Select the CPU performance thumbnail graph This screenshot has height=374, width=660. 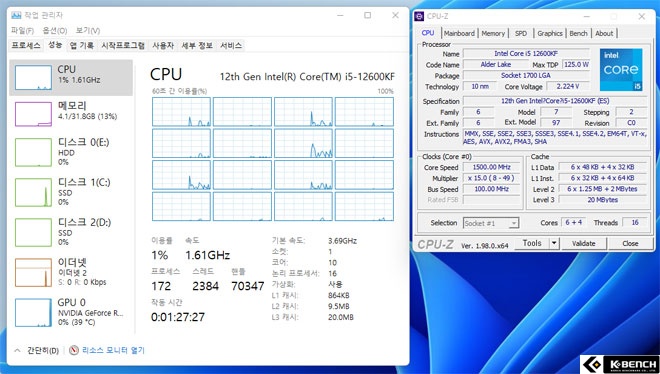tap(33, 78)
